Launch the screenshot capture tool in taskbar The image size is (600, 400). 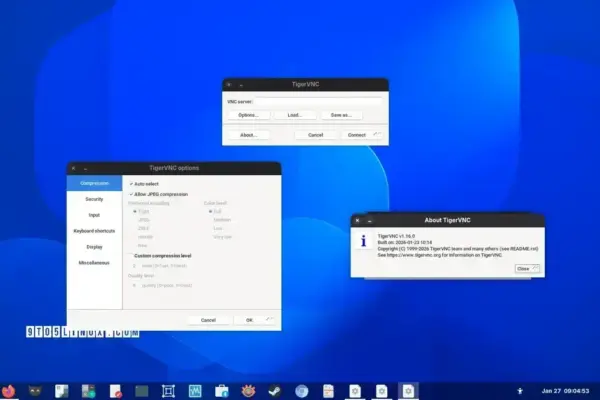168,391
